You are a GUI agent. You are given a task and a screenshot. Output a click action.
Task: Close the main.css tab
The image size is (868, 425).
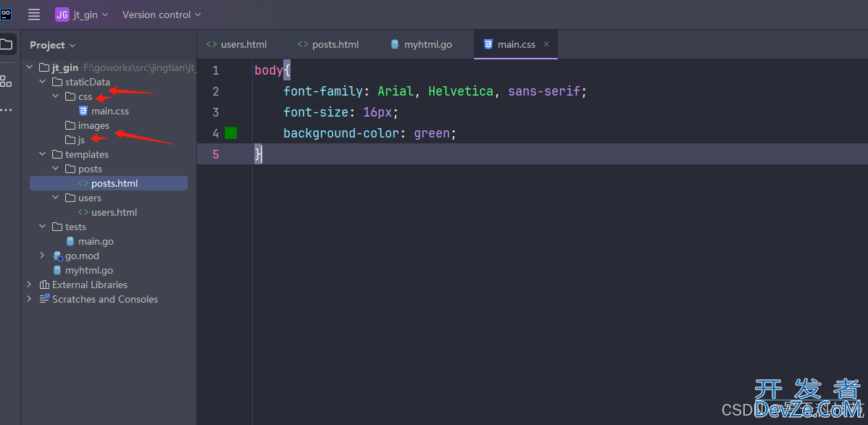point(546,44)
